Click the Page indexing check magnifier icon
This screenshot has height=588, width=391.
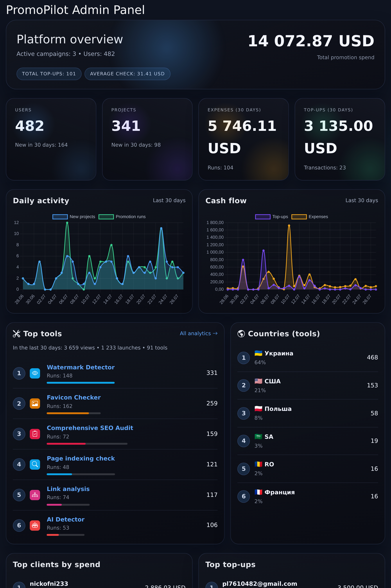35,464
